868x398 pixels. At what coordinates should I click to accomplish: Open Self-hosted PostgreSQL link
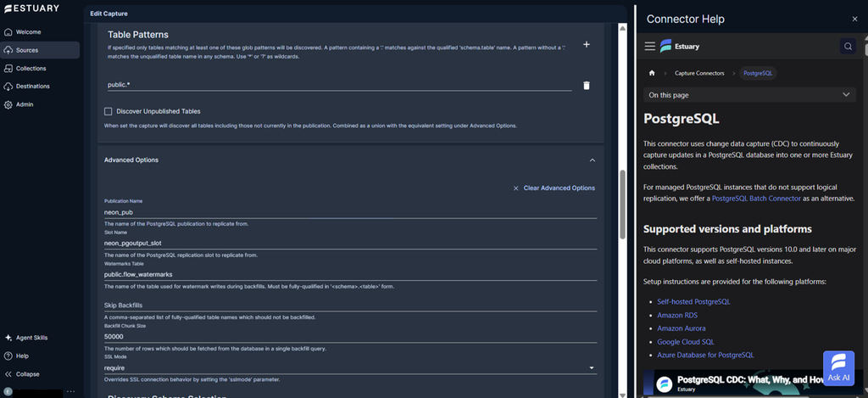(693, 301)
